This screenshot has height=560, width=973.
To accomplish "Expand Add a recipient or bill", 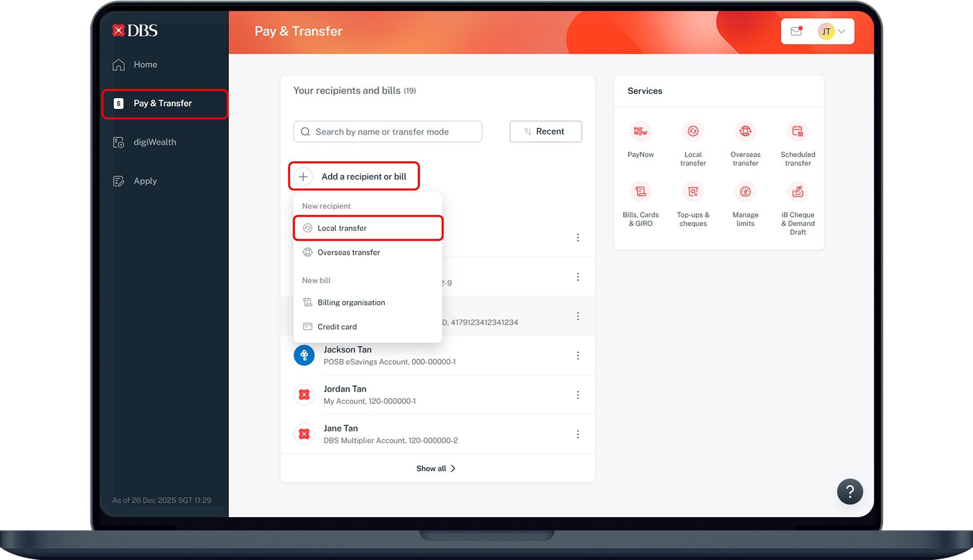I will point(354,176).
